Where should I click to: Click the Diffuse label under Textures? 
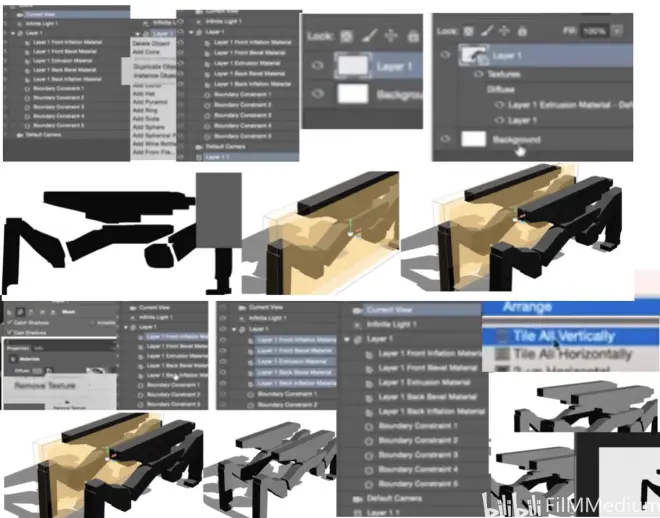coord(500,89)
